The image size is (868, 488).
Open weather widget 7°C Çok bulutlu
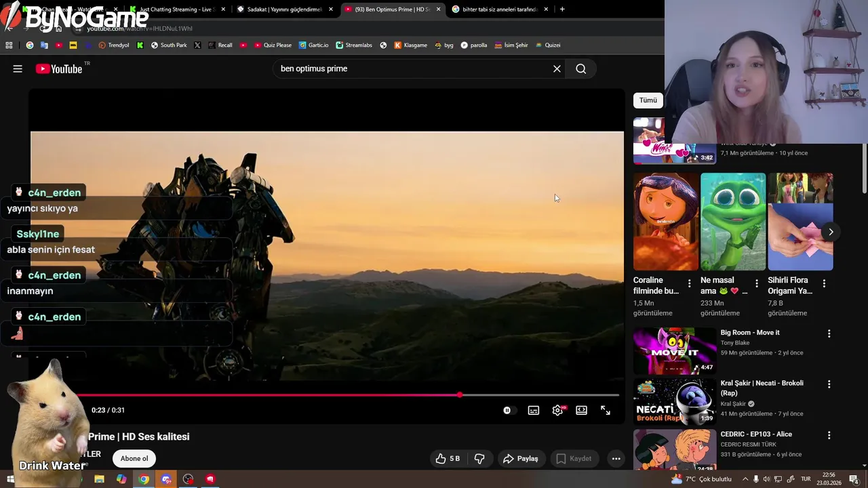pyautogui.click(x=701, y=479)
